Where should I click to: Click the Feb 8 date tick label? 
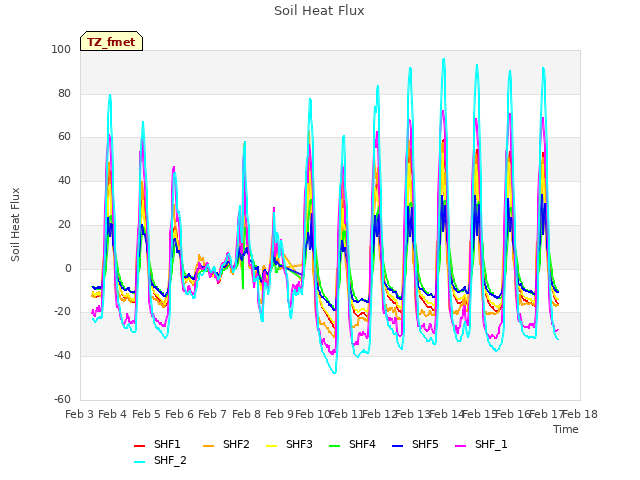coord(246,414)
